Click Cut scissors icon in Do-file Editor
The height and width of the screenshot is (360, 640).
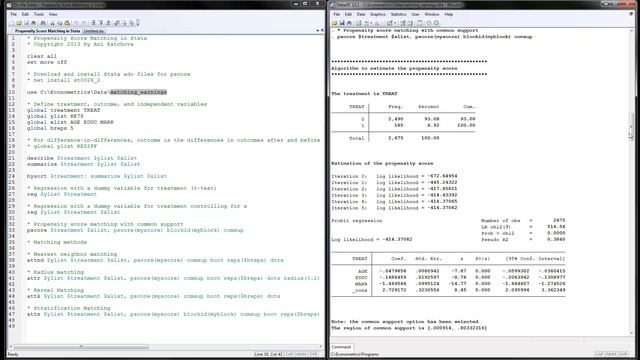(52, 23)
